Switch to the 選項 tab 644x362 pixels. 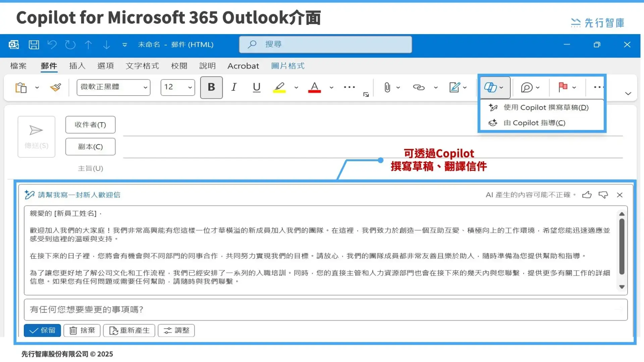tap(106, 66)
